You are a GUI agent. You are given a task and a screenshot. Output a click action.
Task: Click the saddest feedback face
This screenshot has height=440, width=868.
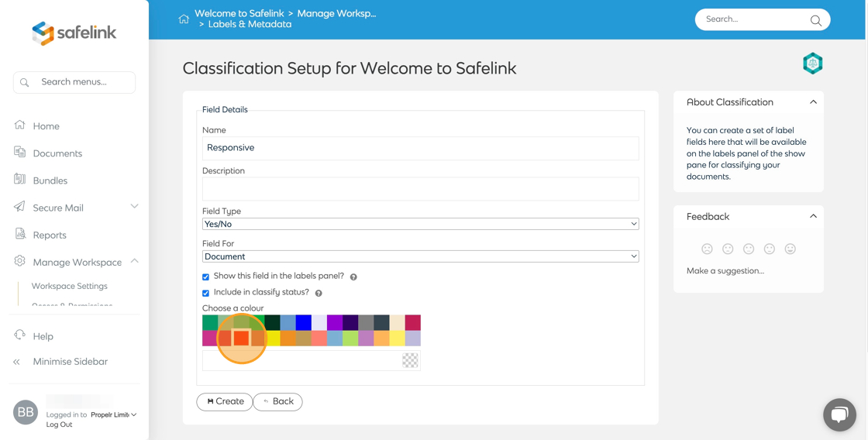pos(707,249)
